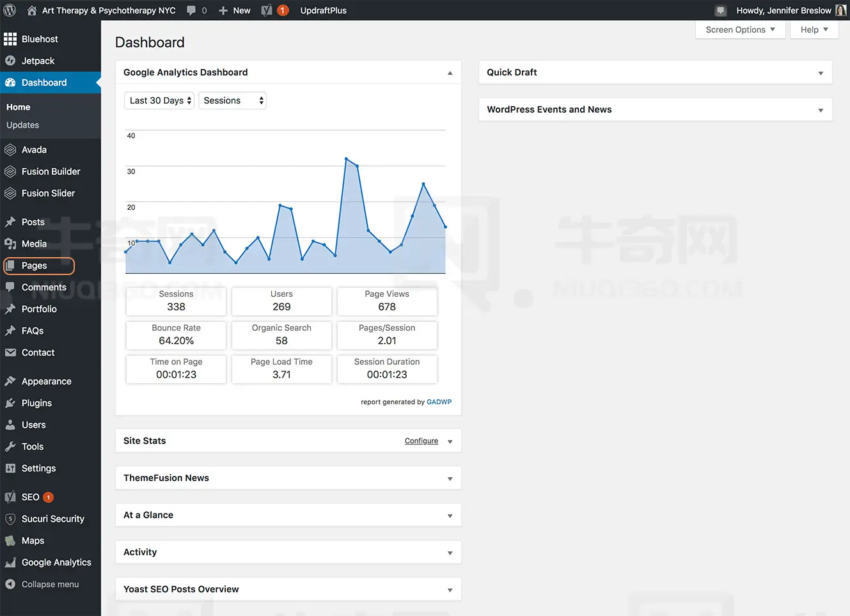The width and height of the screenshot is (850, 616).
Task: Click the comments bubble icon in admin bar
Action: tap(191, 10)
